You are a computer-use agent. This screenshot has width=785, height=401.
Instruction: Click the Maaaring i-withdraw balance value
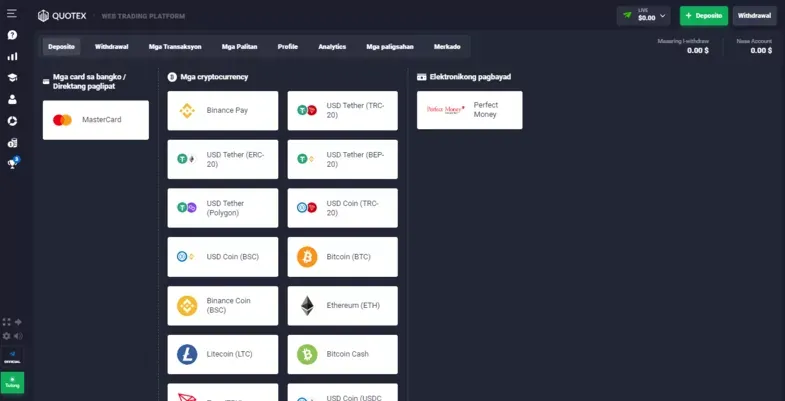(x=697, y=51)
